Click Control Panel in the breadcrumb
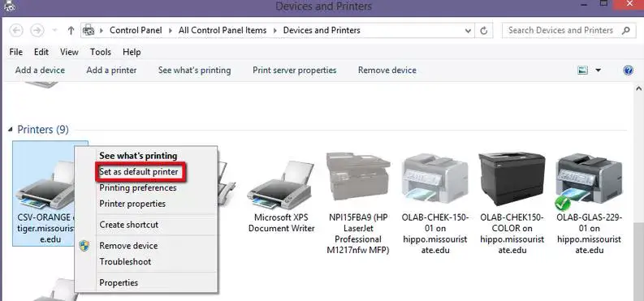Screen dimensions: 644x301 pyautogui.click(x=136, y=30)
